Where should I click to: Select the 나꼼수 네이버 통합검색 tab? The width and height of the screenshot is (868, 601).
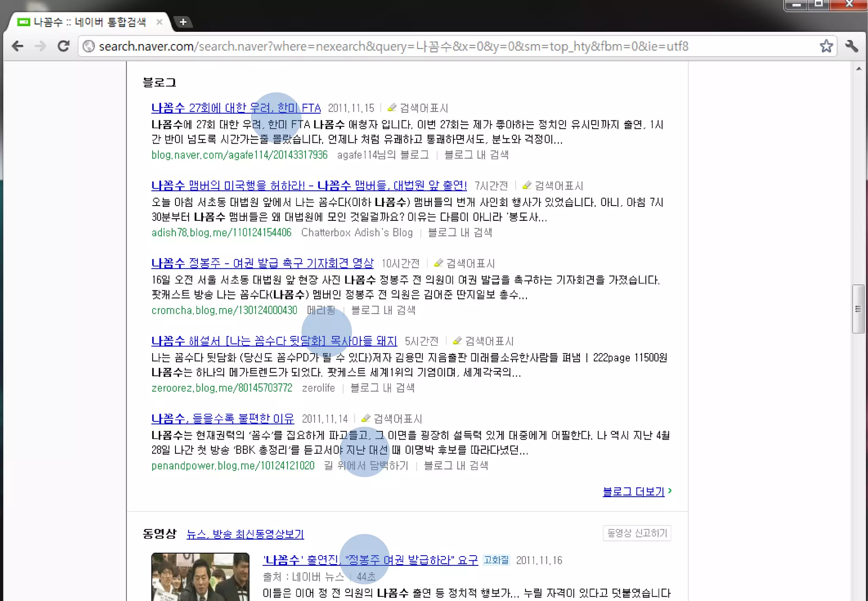tap(89, 22)
